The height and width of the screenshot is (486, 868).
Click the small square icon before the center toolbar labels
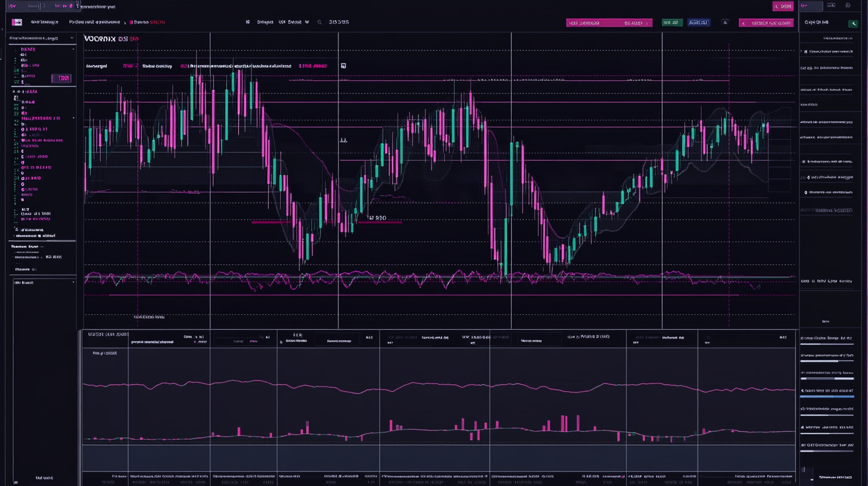tap(247, 22)
